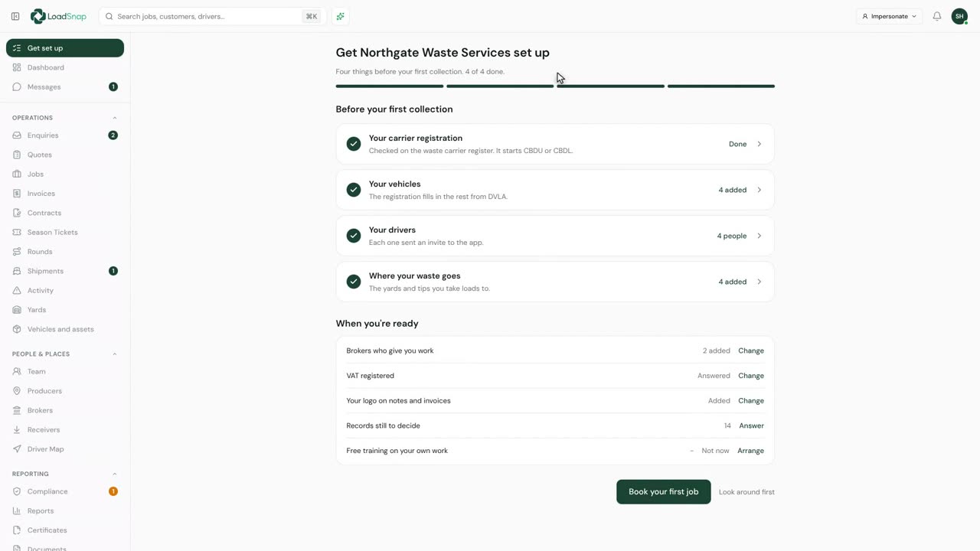Open the sparkle AI assistant icon
Screen dimensions: 980x551
click(x=341, y=16)
